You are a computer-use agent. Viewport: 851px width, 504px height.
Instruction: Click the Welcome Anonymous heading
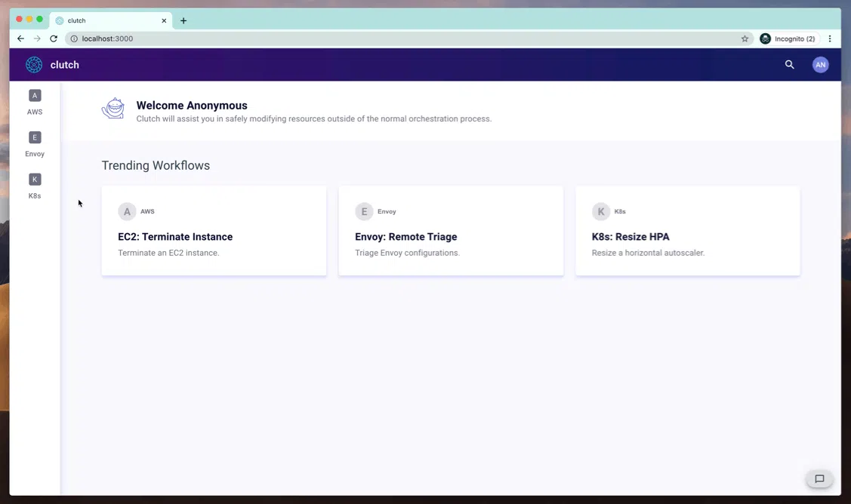[192, 105]
